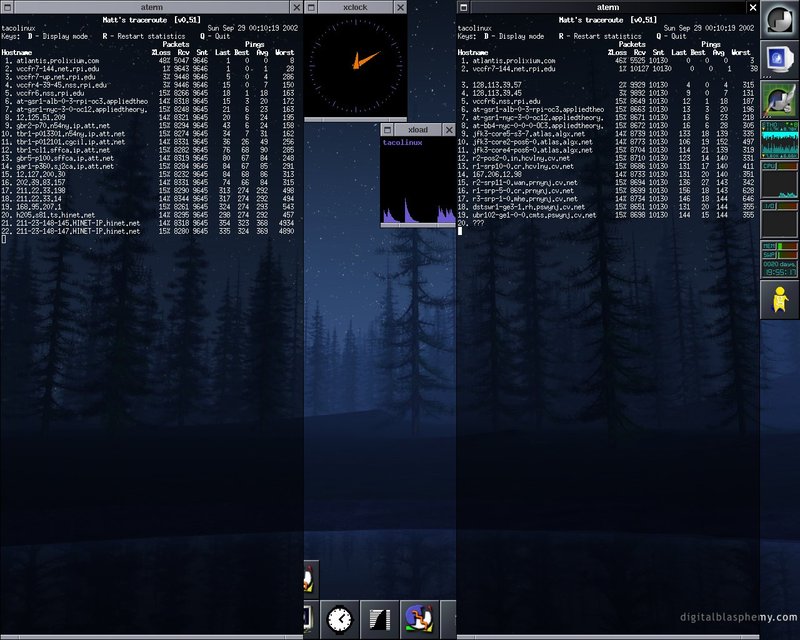The image size is (800, 640).
Task: Click the 128.113.39.57 address
Action: pos(497,85)
